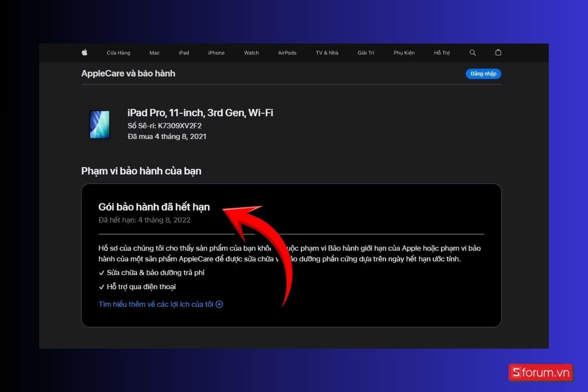Navigate to the AirPods section

(287, 53)
